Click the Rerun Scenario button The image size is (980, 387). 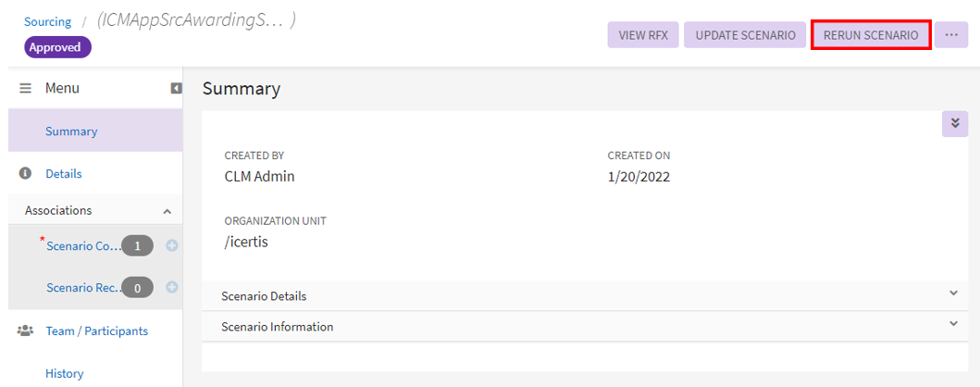870,35
